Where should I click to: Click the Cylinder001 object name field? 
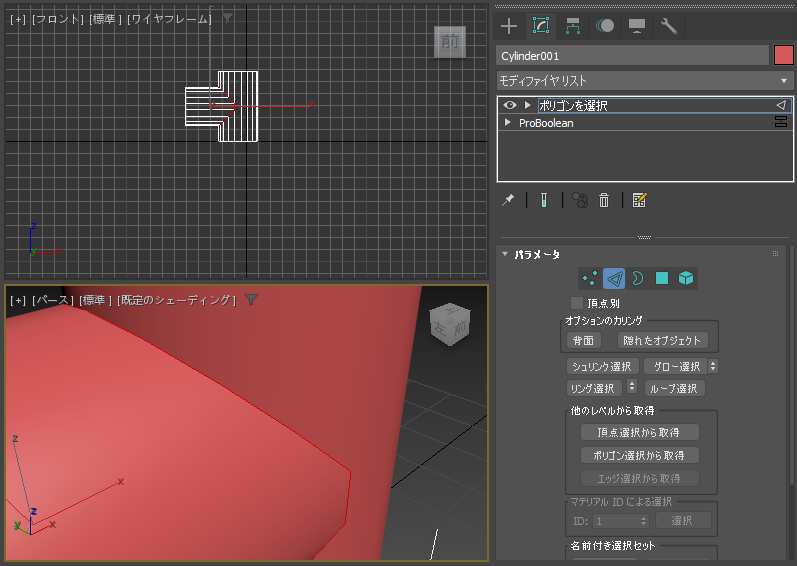tap(632, 55)
